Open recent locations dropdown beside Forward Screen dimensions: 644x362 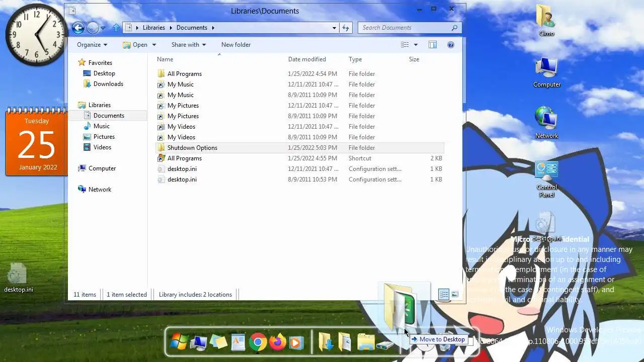(x=103, y=28)
